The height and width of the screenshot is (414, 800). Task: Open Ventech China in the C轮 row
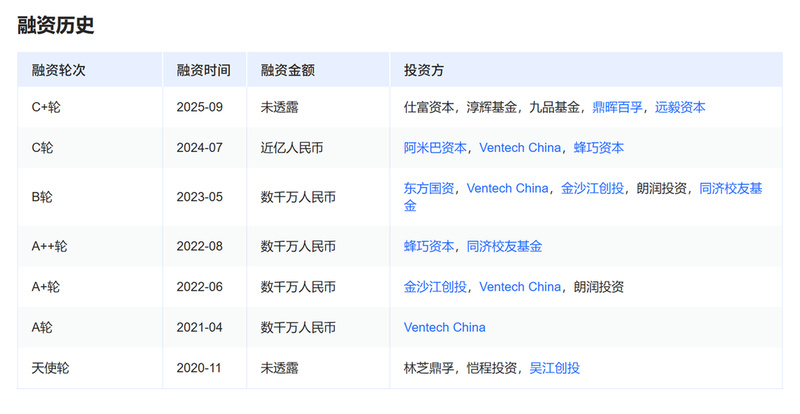click(520, 147)
